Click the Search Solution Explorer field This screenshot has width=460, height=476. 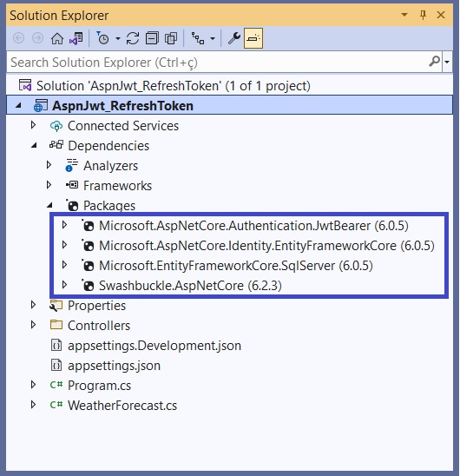(x=217, y=63)
